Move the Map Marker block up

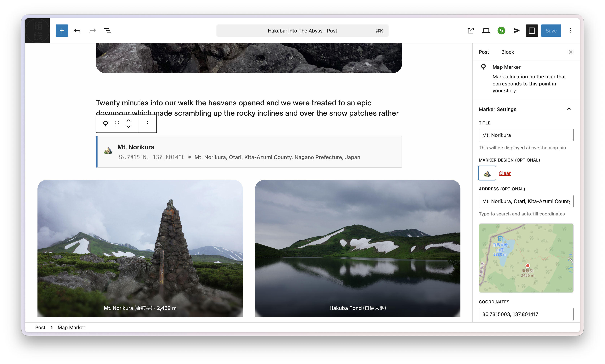[x=128, y=120]
